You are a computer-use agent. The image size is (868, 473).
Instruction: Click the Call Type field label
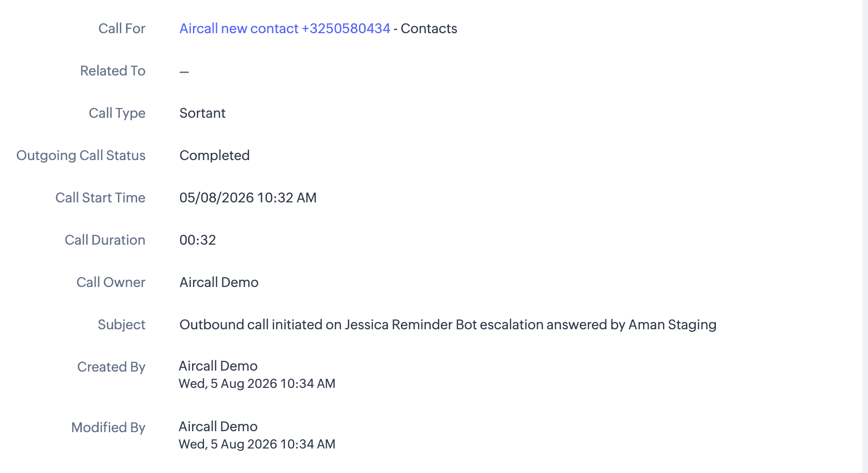117,113
